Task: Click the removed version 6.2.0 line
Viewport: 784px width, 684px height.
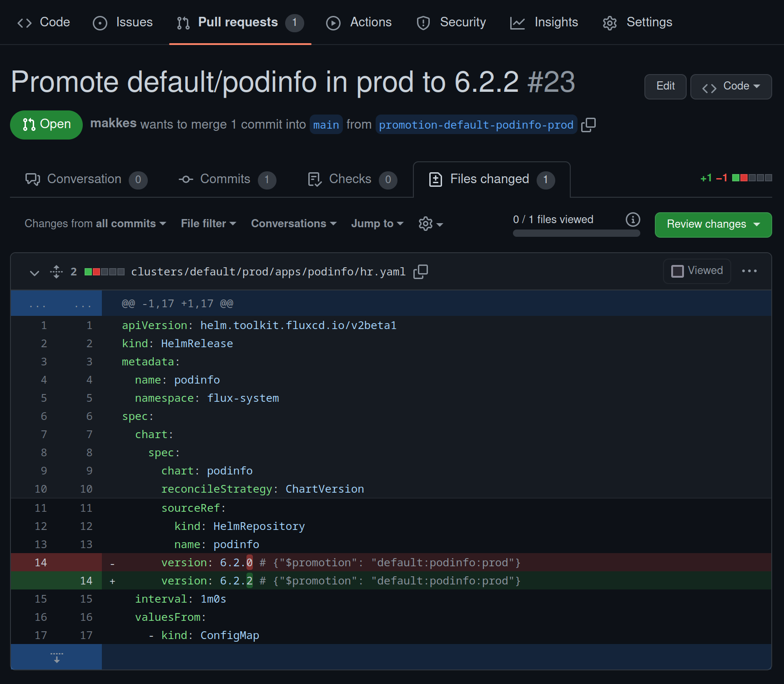Action: click(x=437, y=563)
